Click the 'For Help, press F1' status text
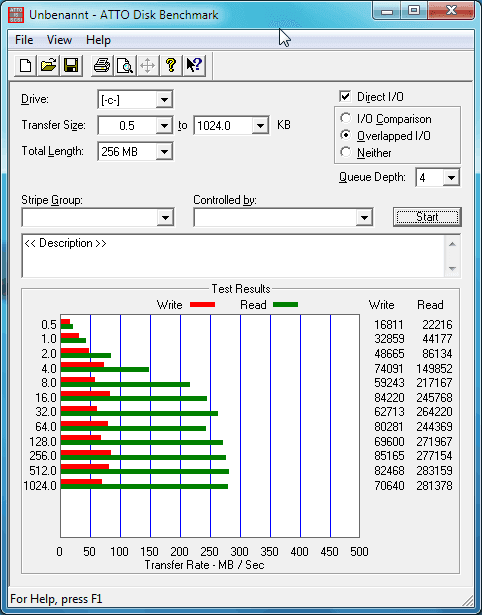The height and width of the screenshot is (615, 482). tap(56, 599)
